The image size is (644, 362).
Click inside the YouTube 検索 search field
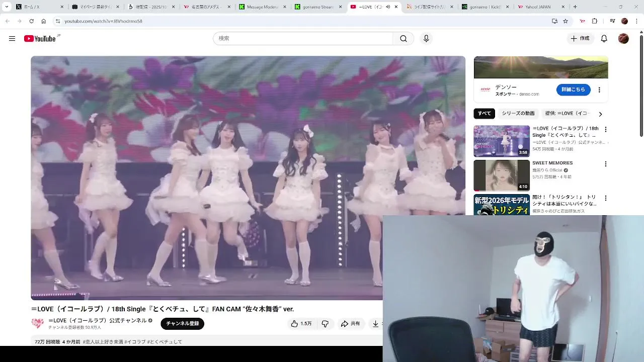pyautogui.click(x=303, y=39)
